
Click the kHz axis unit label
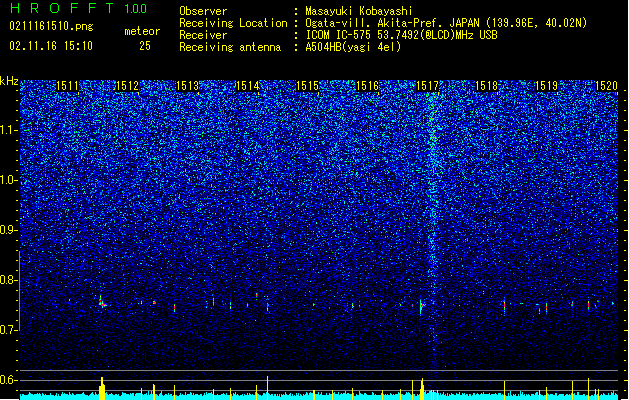click(x=9, y=81)
